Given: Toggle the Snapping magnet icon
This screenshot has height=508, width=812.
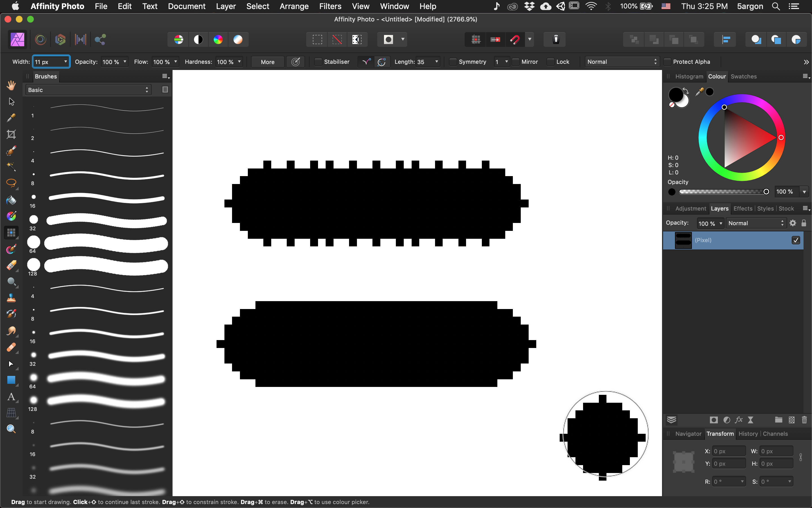Looking at the screenshot, I should pos(515,40).
